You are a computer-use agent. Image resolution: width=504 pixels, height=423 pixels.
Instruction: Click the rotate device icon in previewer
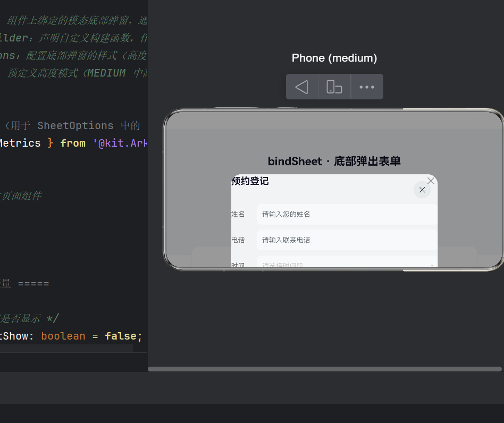[334, 87]
